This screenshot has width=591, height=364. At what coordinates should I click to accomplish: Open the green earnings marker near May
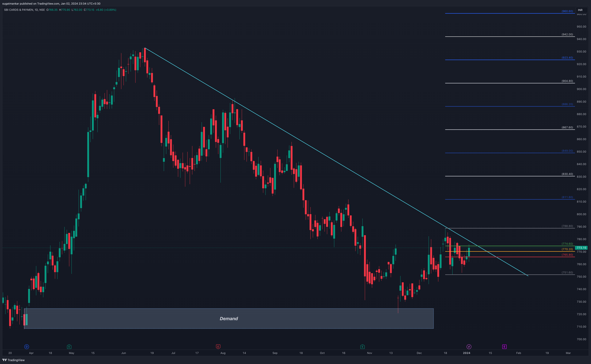pos(69,347)
